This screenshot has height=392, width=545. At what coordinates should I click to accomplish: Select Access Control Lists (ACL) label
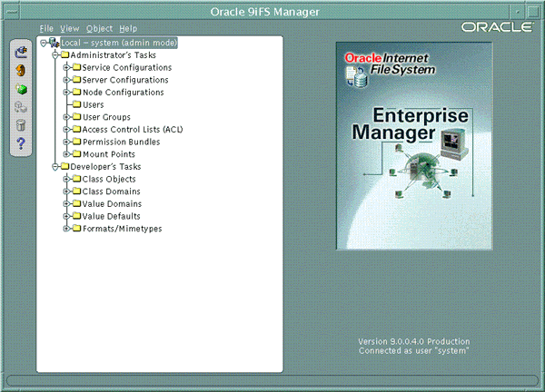point(133,130)
